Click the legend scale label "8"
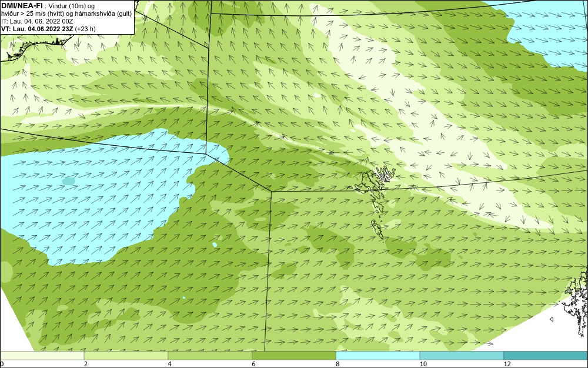The height and width of the screenshot is (368, 588). tap(338, 364)
